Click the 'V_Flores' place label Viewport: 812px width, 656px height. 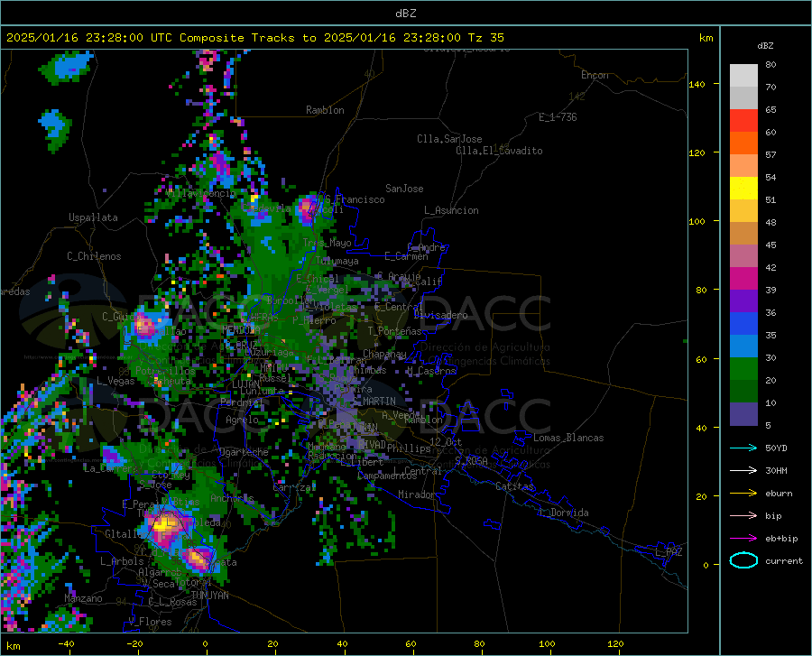(150, 622)
